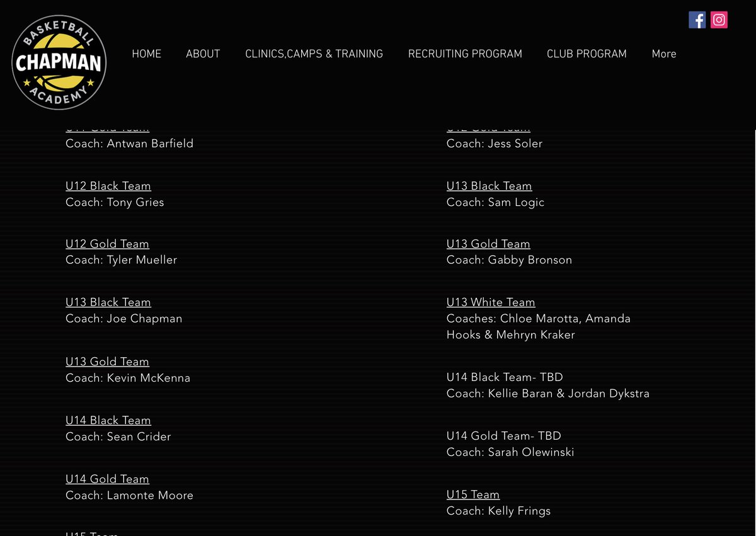Viewport: 756px width, 536px height.
Task: Click text Coach: Tyler Mueller
Action: coord(121,260)
